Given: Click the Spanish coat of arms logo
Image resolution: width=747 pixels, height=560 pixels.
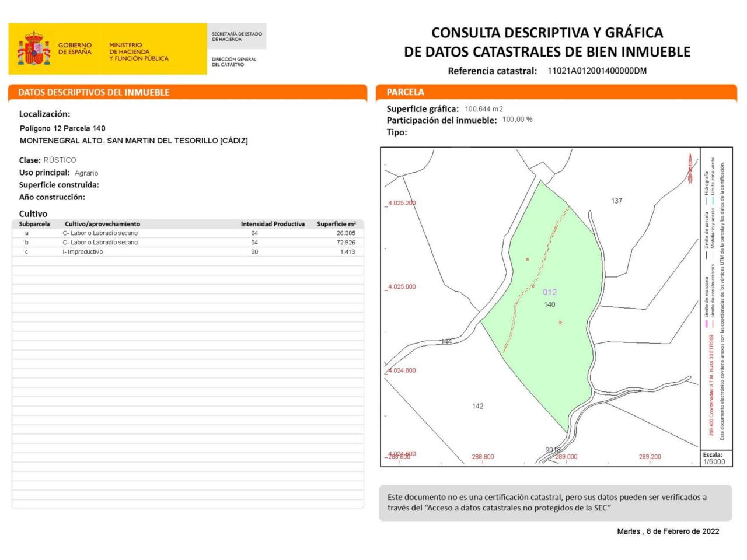Looking at the screenshot, I should coord(33,49).
